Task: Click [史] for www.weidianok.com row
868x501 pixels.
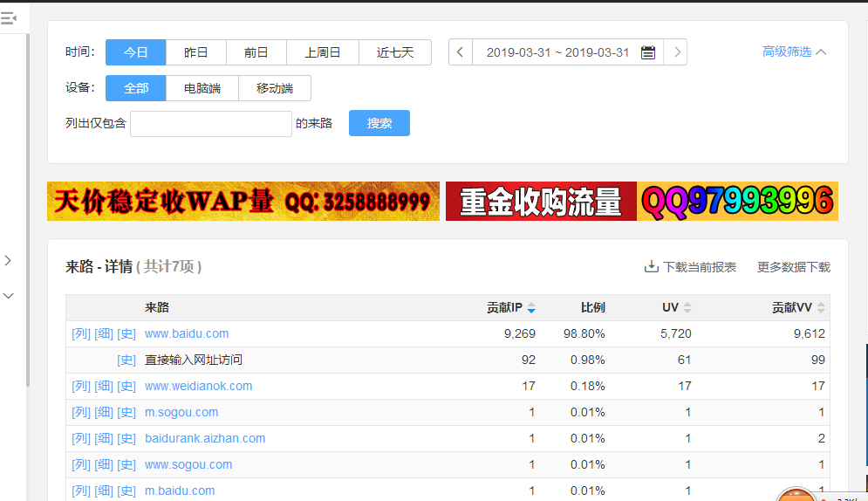Action: 126,386
